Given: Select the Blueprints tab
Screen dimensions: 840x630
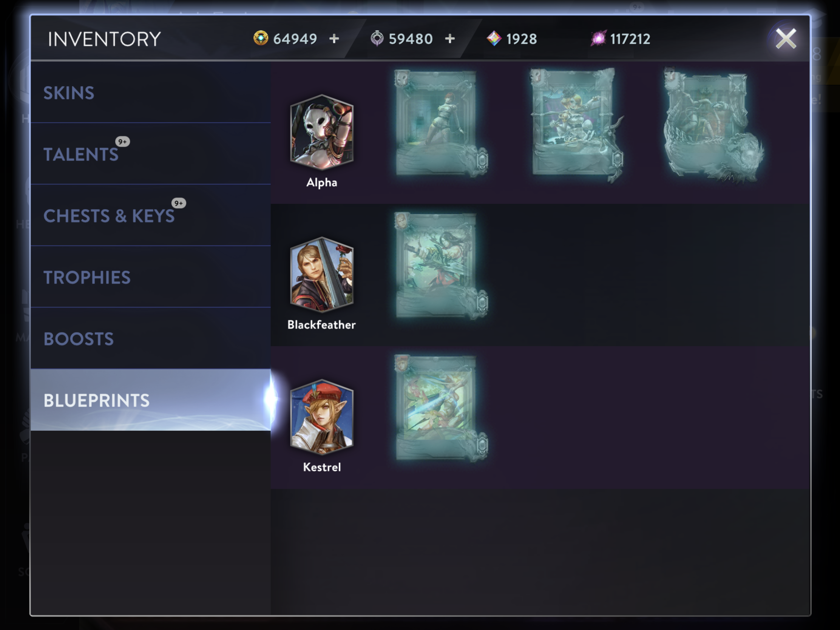Looking at the screenshot, I should (x=151, y=400).
